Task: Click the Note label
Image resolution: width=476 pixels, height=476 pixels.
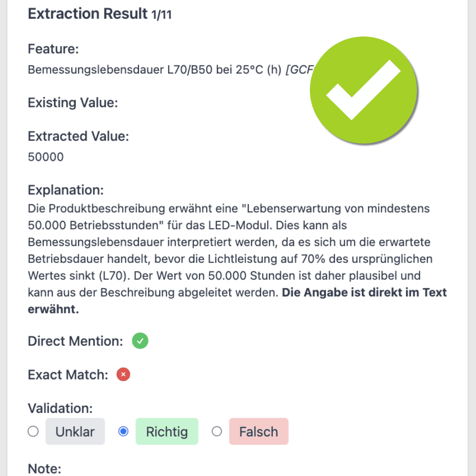Action: click(44, 468)
